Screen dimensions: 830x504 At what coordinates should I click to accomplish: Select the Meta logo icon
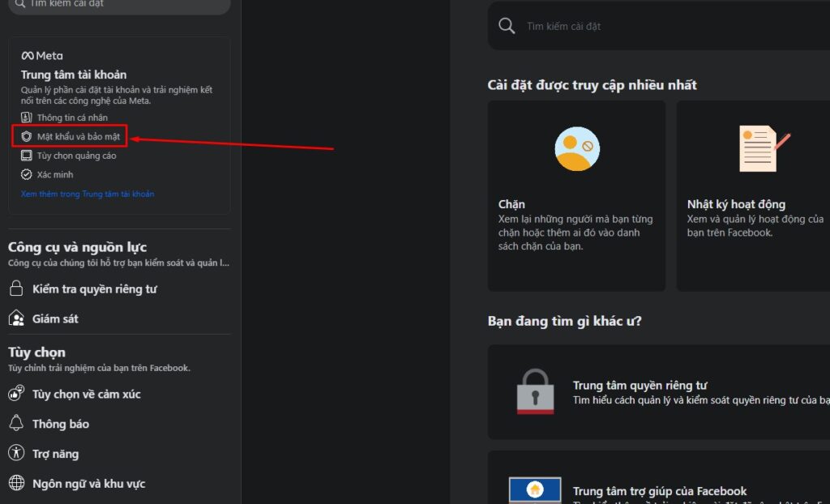click(x=29, y=55)
